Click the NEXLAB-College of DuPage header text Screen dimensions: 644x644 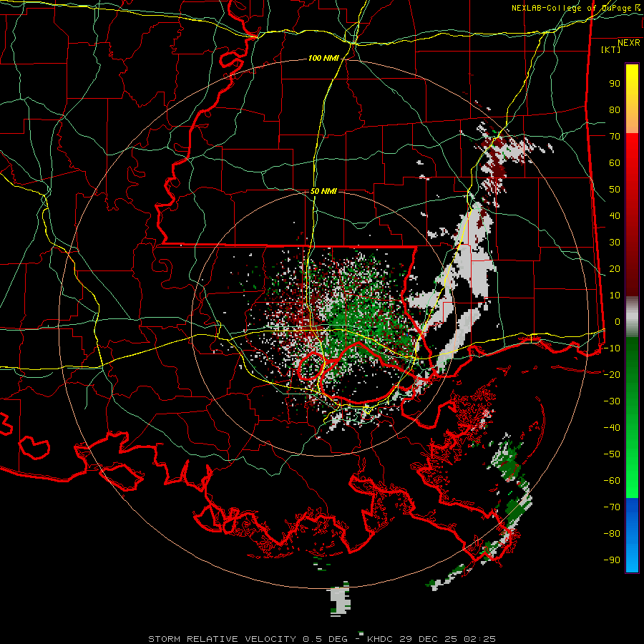coord(571,8)
